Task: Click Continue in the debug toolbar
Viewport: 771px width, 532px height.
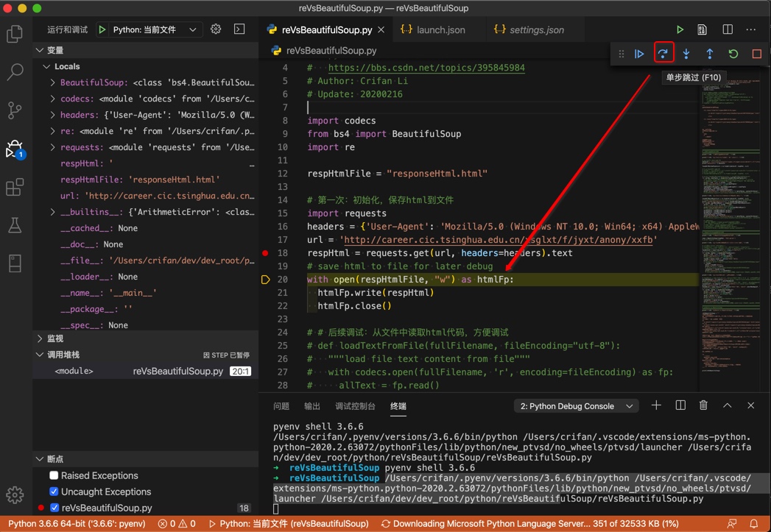Action: tap(639, 54)
